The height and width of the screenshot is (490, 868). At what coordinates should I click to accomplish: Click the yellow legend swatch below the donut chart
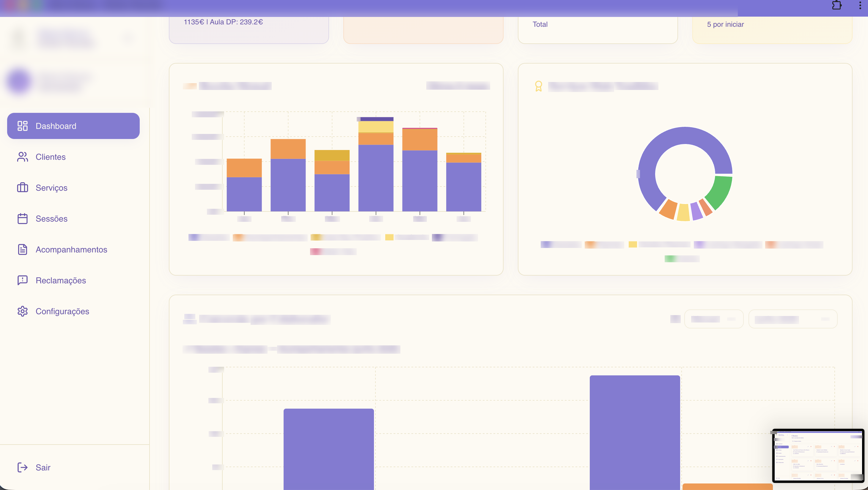click(x=633, y=244)
